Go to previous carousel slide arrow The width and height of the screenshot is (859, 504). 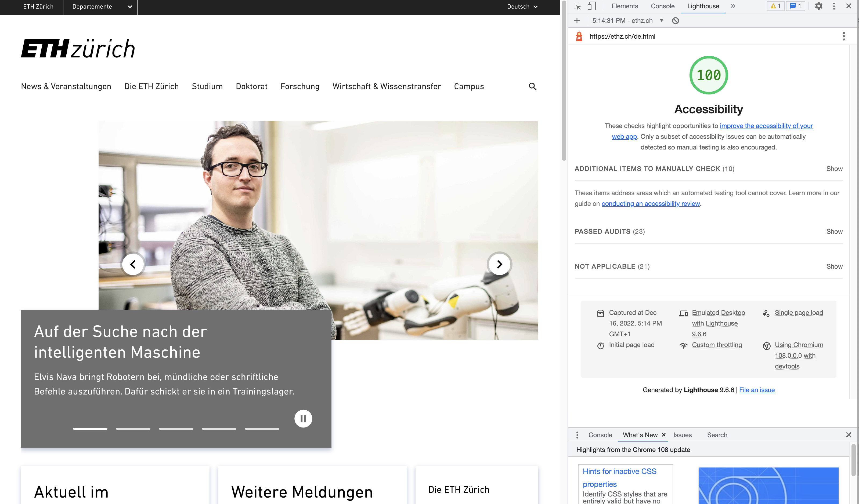coord(133,264)
